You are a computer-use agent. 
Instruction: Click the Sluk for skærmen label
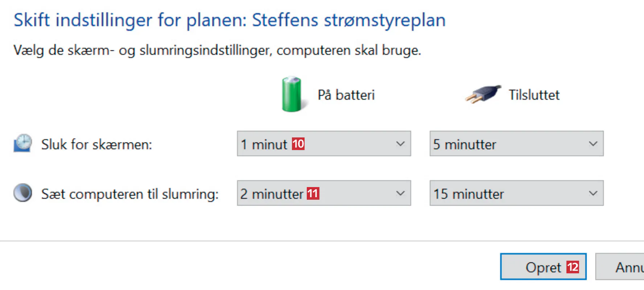pos(96,144)
